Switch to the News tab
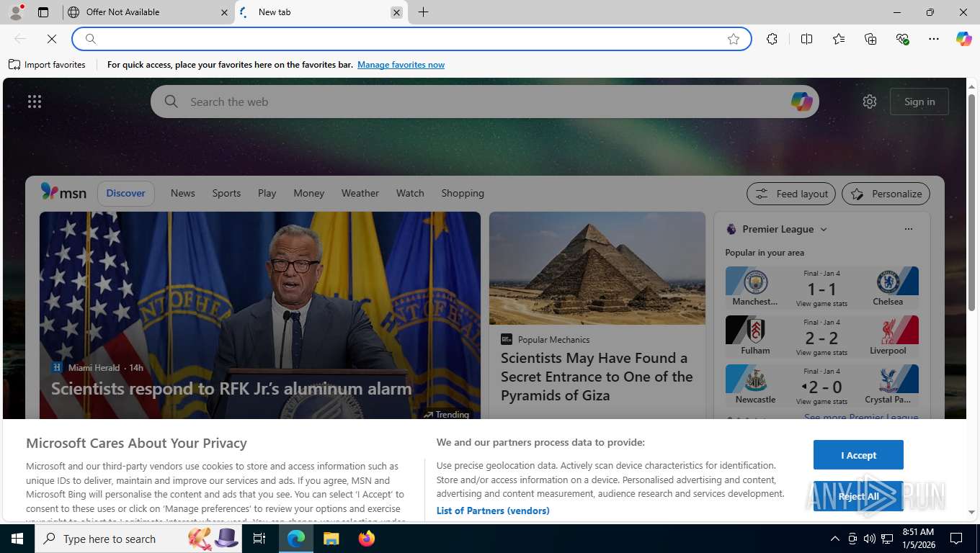The height and width of the screenshot is (553, 980). coord(183,193)
